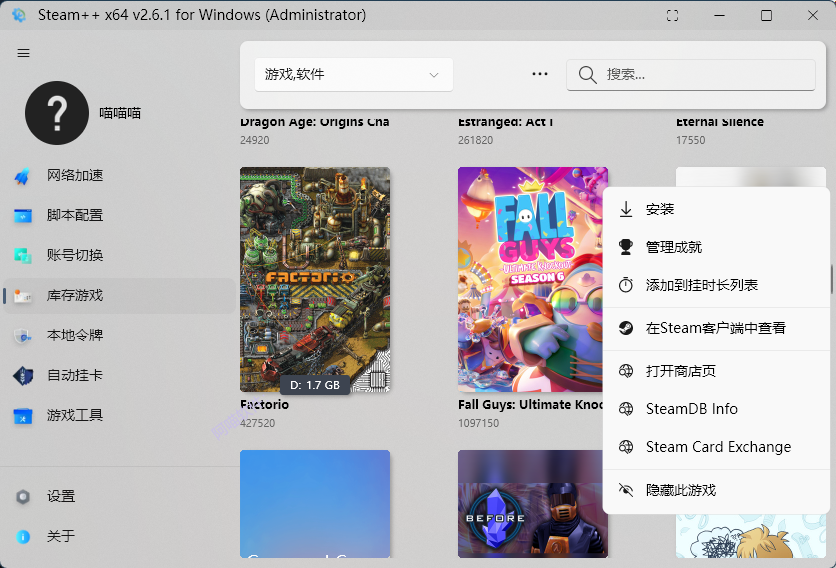Click app ID 427520
The width and height of the screenshot is (836, 568).
[258, 423]
